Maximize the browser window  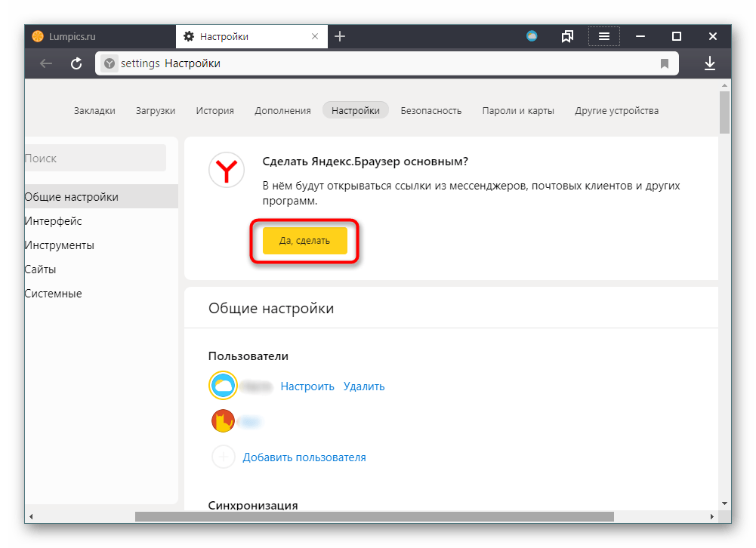click(677, 37)
